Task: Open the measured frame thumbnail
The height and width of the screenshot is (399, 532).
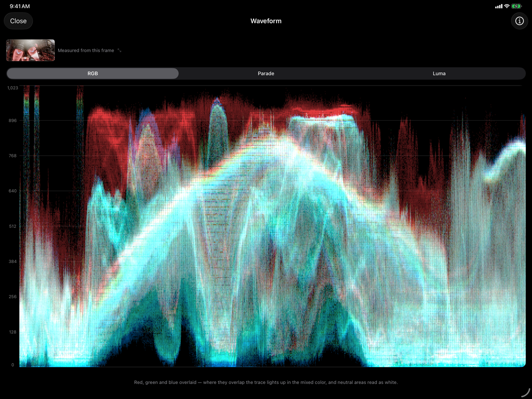Action: tap(31, 50)
